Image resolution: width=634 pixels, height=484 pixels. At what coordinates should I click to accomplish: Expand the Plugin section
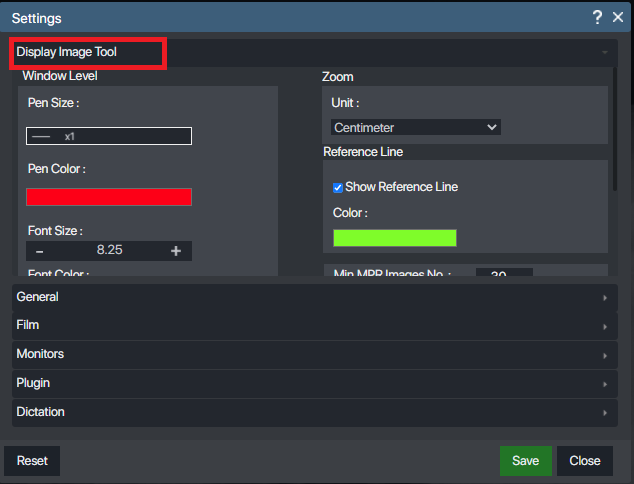(x=310, y=383)
